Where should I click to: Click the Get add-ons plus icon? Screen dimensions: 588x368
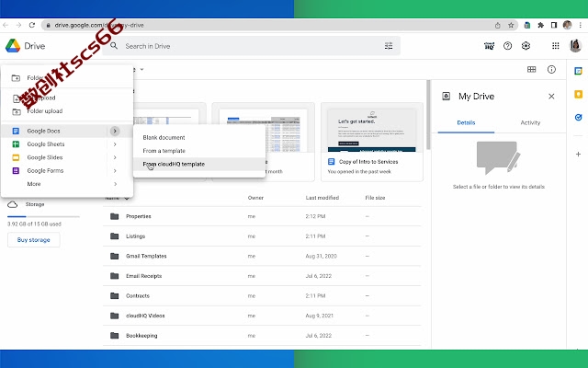click(578, 154)
